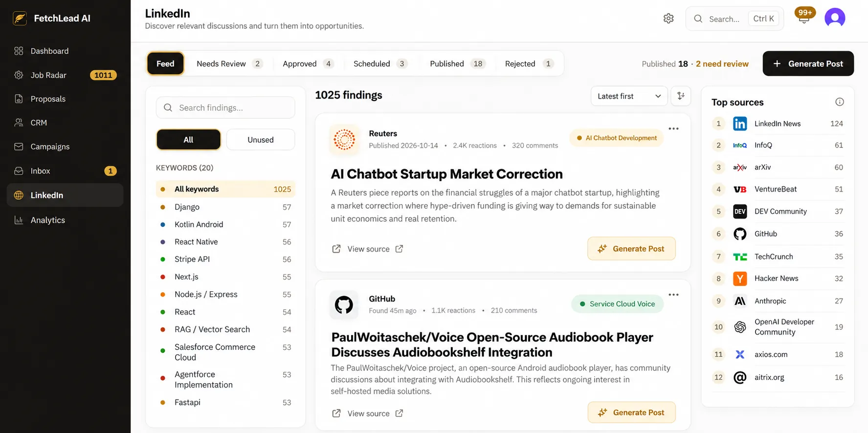The height and width of the screenshot is (433, 868).
Task: Click the settings gear icon
Action: tap(668, 19)
